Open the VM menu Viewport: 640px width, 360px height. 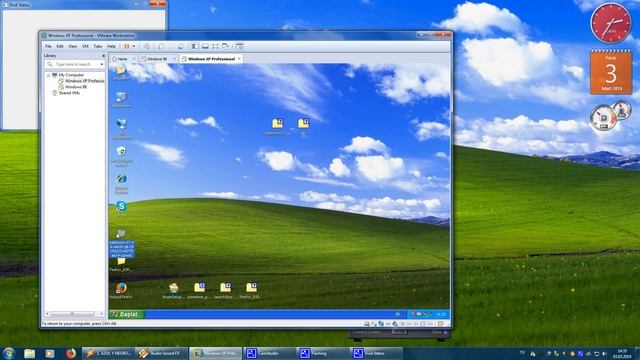(x=85, y=47)
